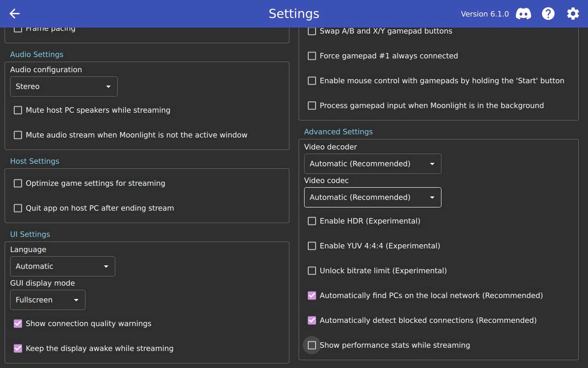Go back using the arrow icon
Screen dimensions: 588x368
[15, 14]
